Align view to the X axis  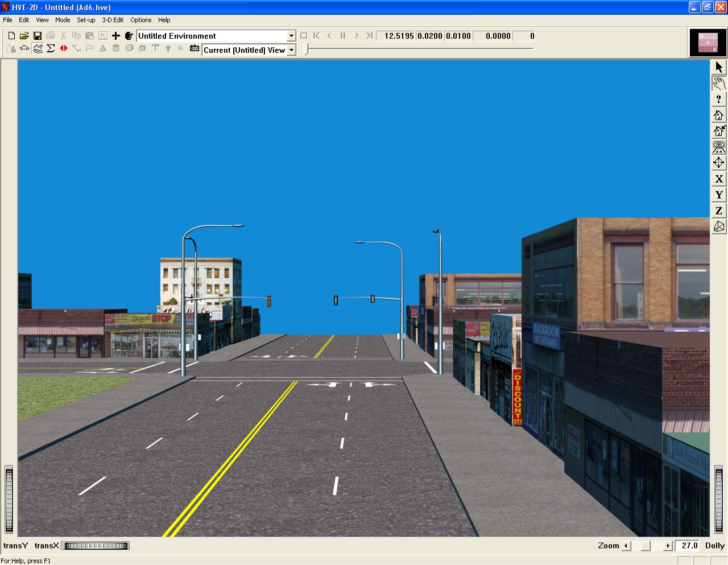pyautogui.click(x=719, y=179)
